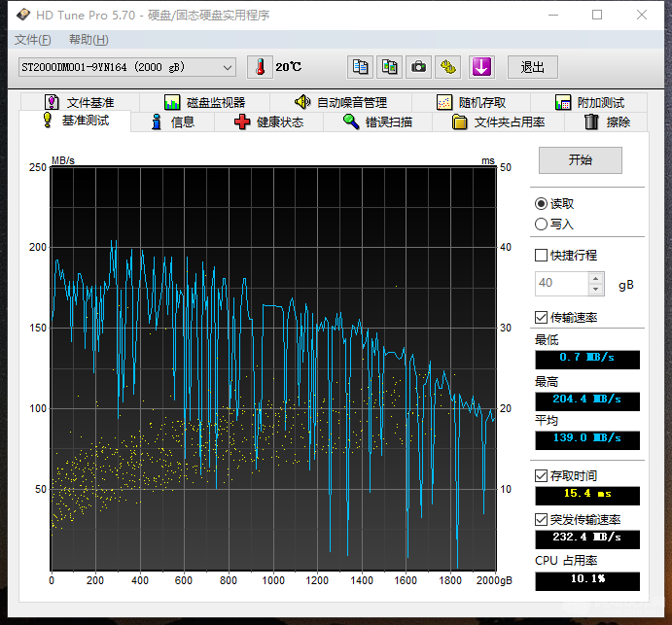
Task: Open the 帮助(H) menu
Action: (88, 40)
